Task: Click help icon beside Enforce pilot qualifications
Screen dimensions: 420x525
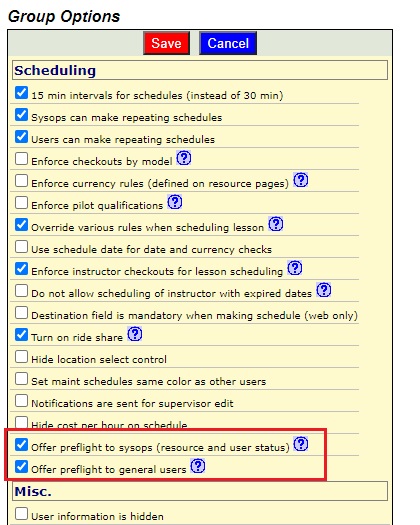Action: 174,202
